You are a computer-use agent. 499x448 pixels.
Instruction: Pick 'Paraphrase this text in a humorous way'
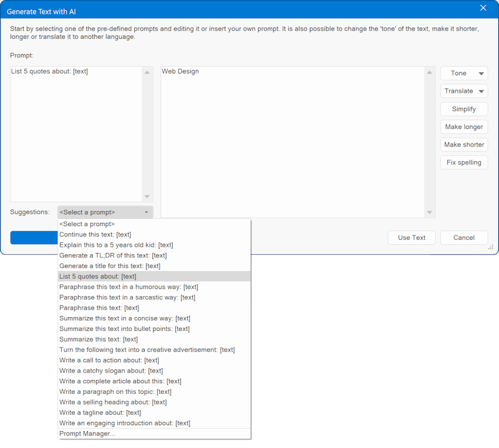(x=154, y=287)
